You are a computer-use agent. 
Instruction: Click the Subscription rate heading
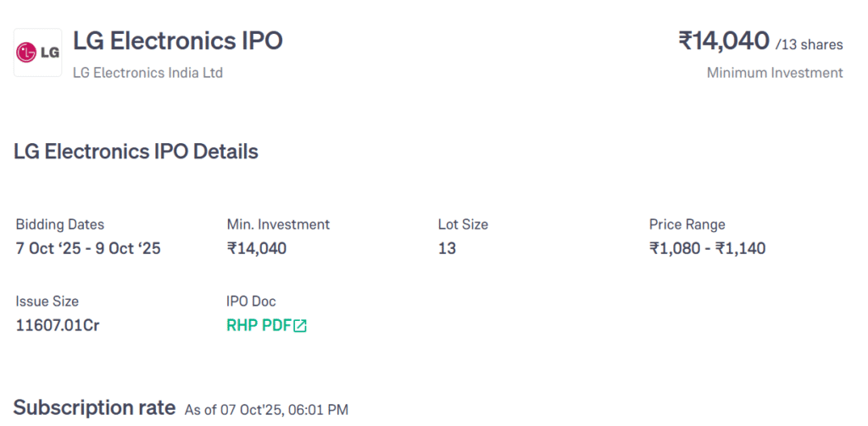click(x=94, y=407)
